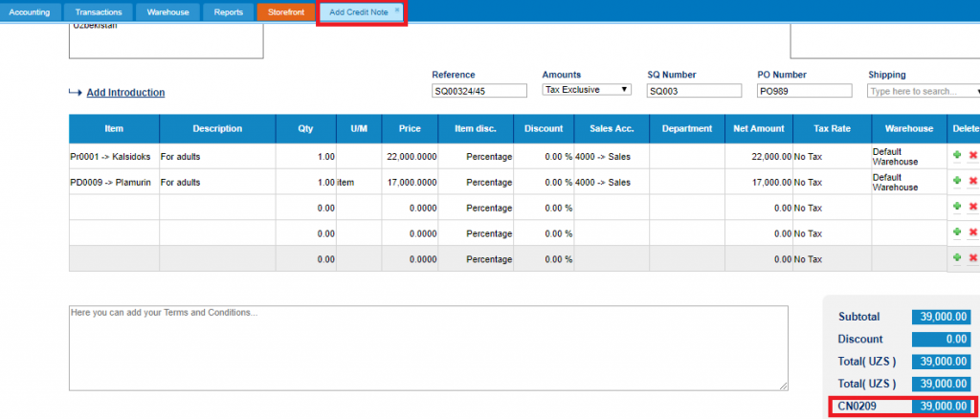Select the item cell PD0009 -> Plamurin
Screen dimensions: 980x419
[115, 183]
